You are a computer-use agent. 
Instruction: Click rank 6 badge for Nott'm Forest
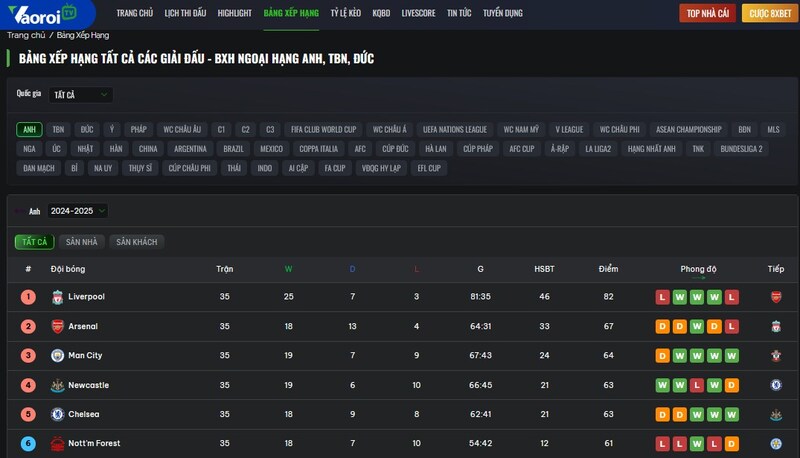[x=28, y=443]
